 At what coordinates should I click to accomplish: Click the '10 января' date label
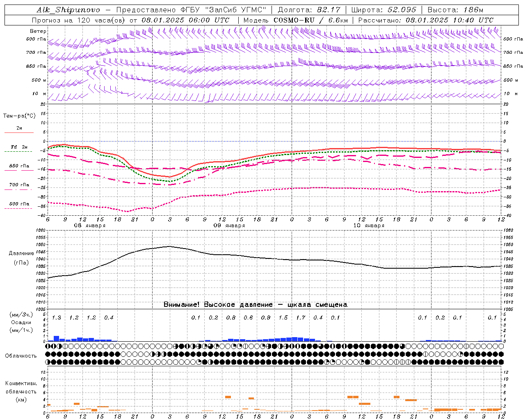(369, 226)
